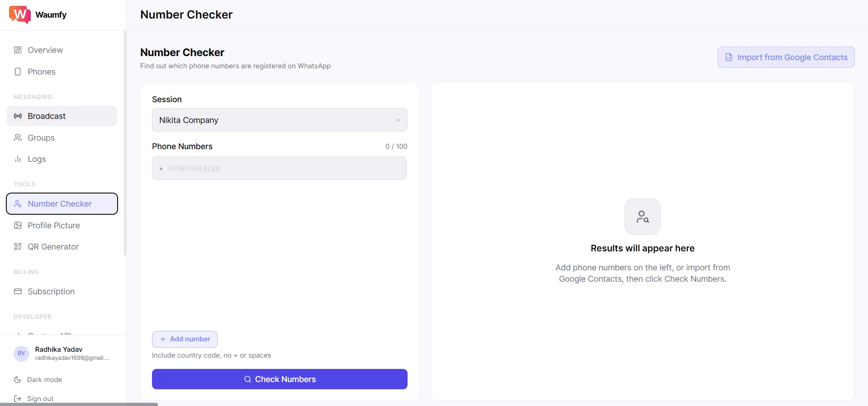Click Import from Google Contacts button

point(786,57)
